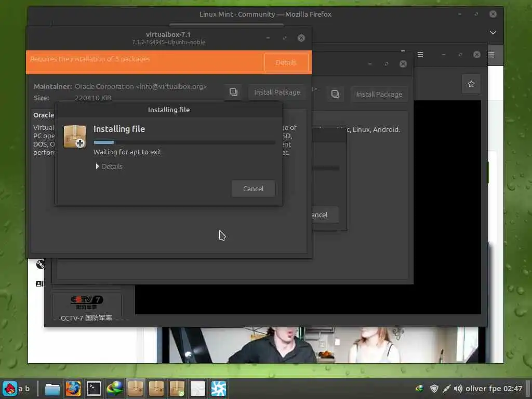Click the copy icon beside Install Package in the virtualbox window

click(233, 92)
